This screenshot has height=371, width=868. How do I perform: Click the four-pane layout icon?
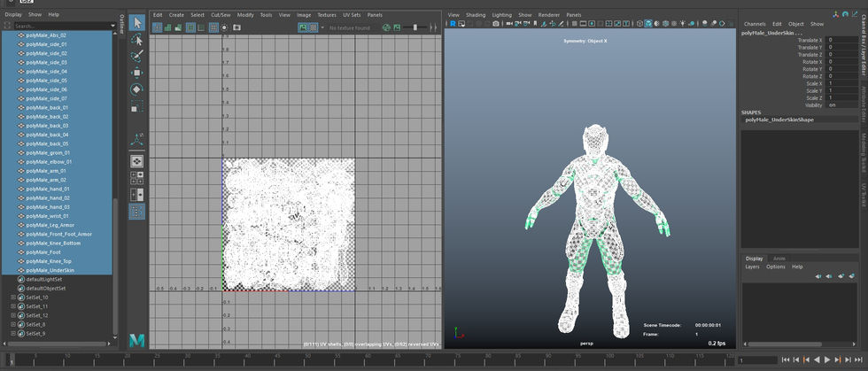[136, 177]
